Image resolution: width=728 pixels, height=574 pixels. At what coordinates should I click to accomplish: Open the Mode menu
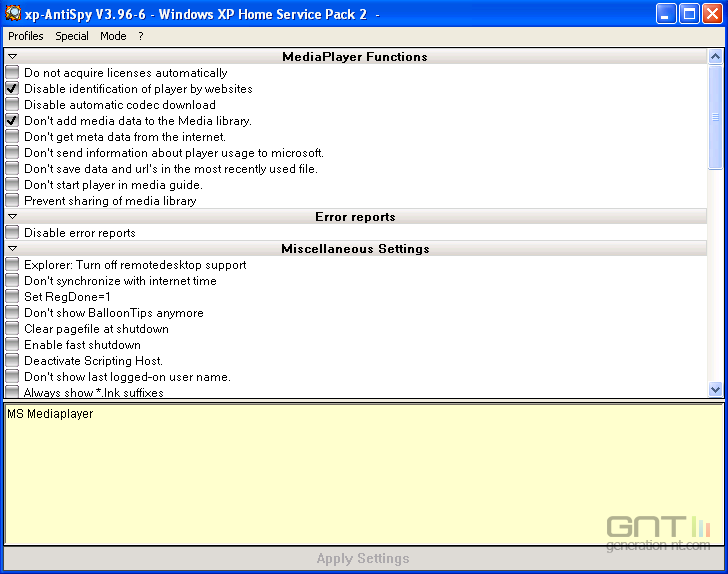(x=113, y=36)
